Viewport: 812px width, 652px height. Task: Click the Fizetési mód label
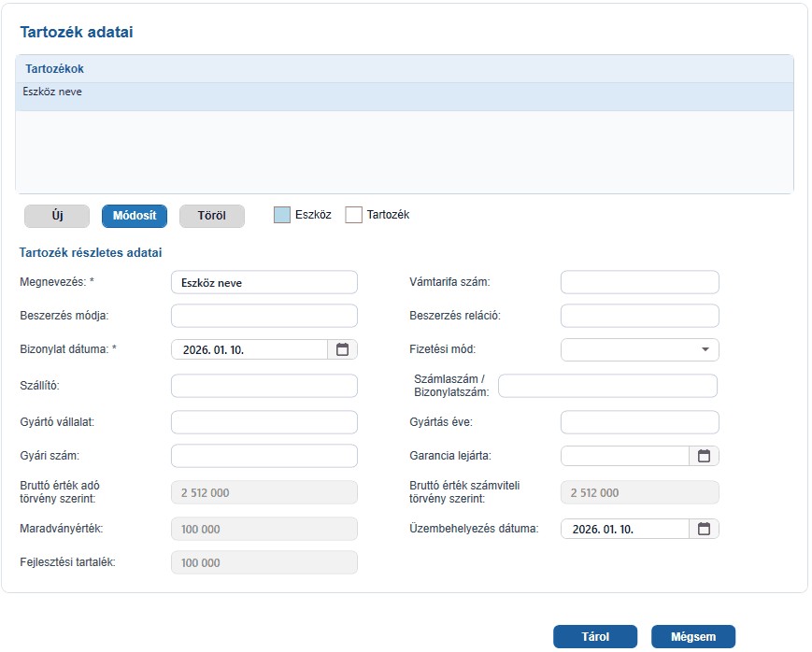tap(442, 349)
